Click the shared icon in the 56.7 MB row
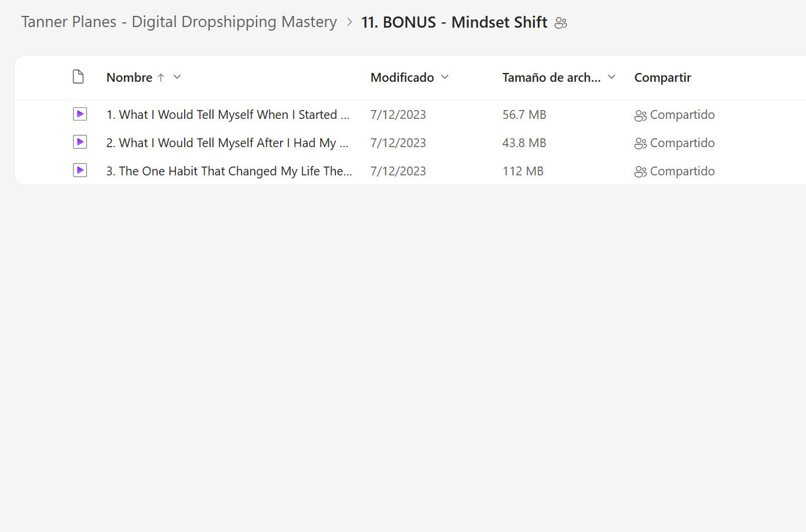806x532 pixels. pyautogui.click(x=640, y=115)
